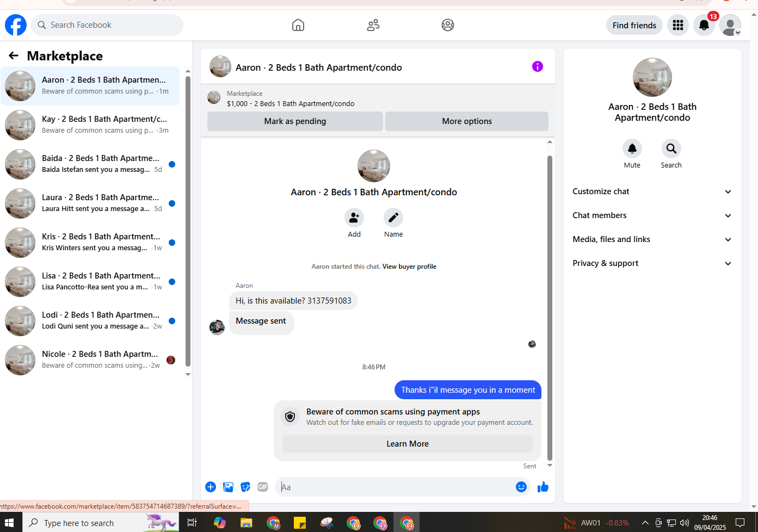Edit chat name with pencil icon
Viewport: 758px width, 532px height.
click(393, 218)
